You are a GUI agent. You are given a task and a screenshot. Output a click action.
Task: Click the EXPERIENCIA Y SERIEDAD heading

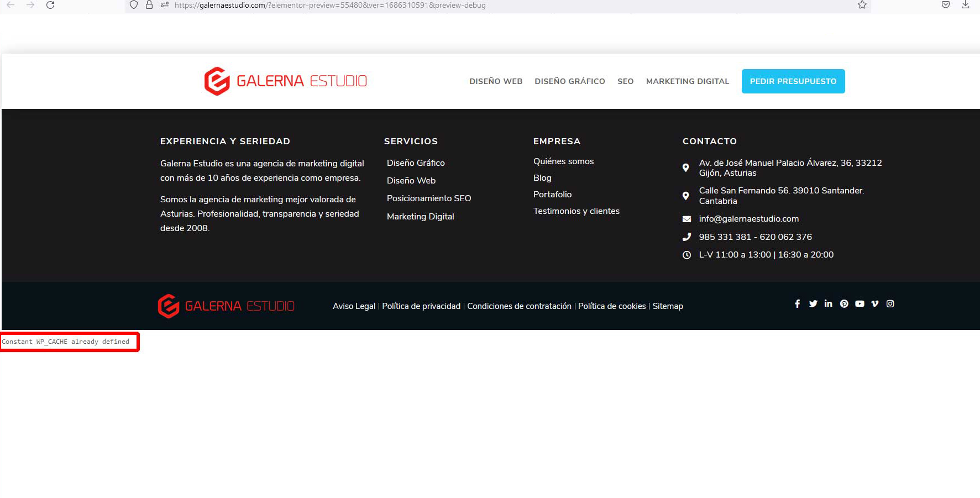point(225,141)
